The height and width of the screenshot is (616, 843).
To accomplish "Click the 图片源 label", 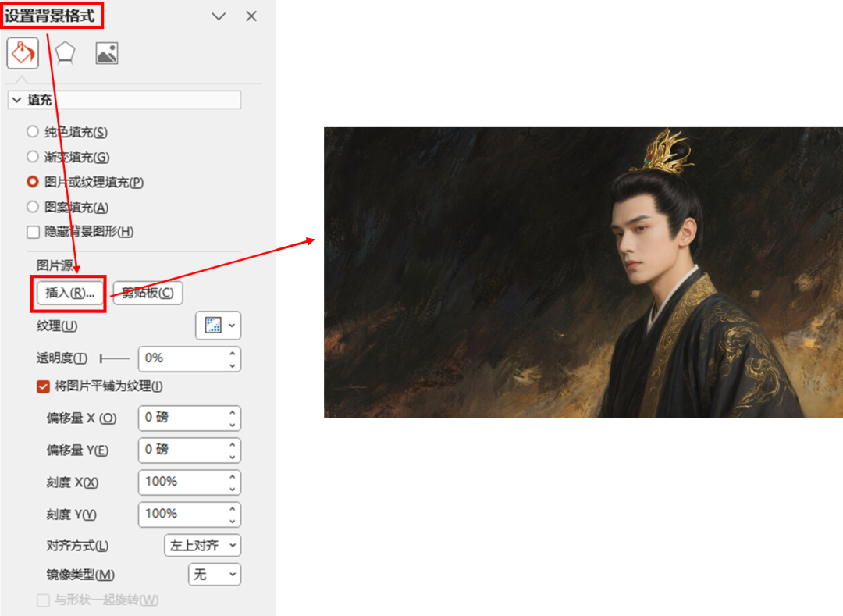I will (x=55, y=265).
